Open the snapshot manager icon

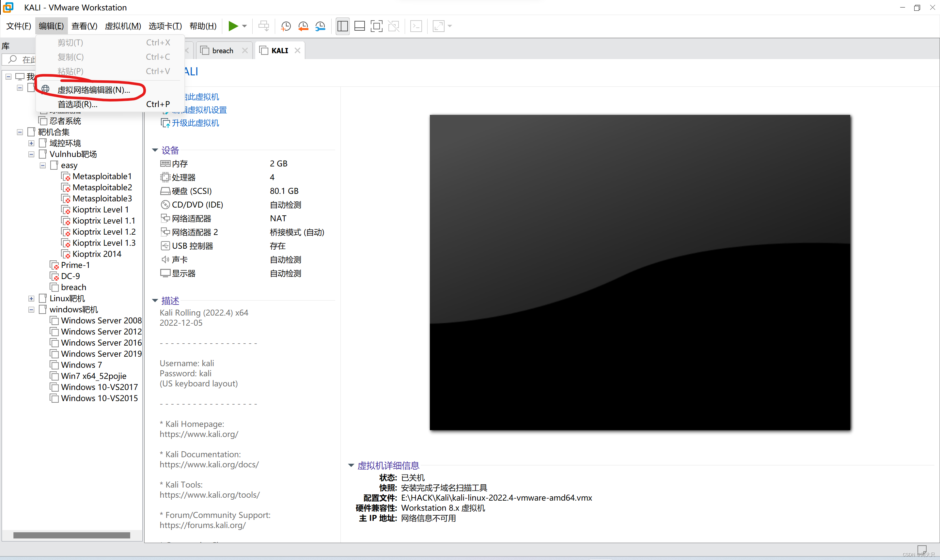click(320, 26)
